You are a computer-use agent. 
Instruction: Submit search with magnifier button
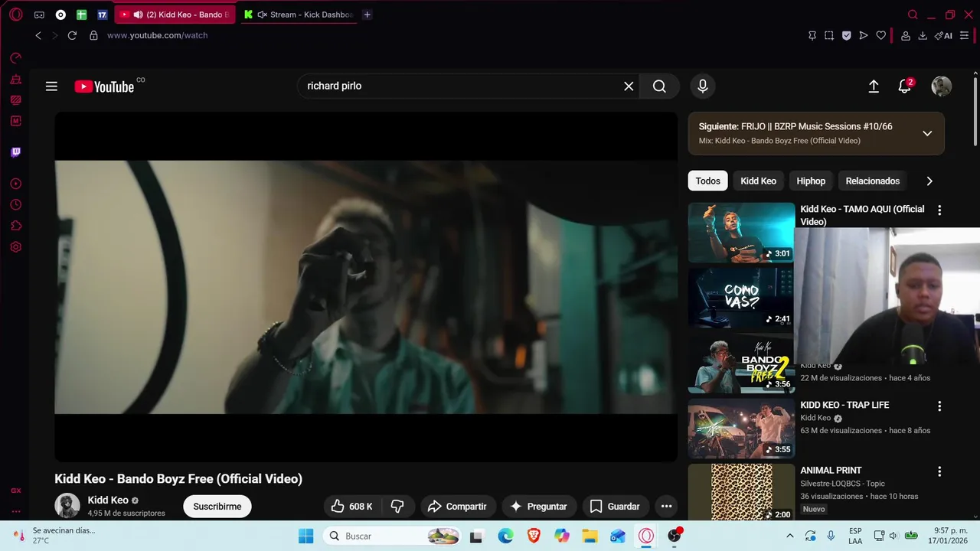(x=659, y=86)
